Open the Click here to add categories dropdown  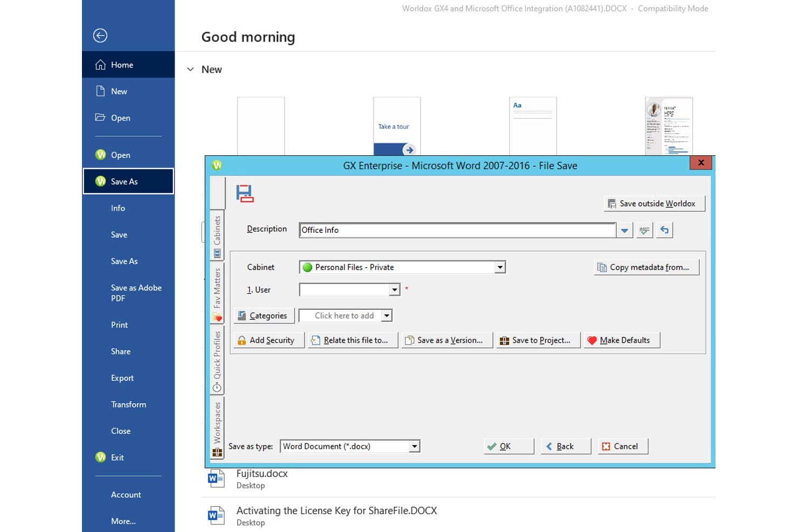[387, 316]
